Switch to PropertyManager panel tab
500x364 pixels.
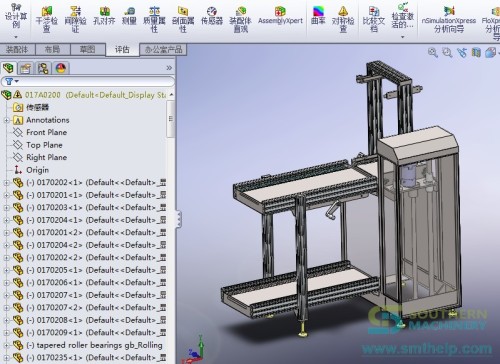[26, 68]
